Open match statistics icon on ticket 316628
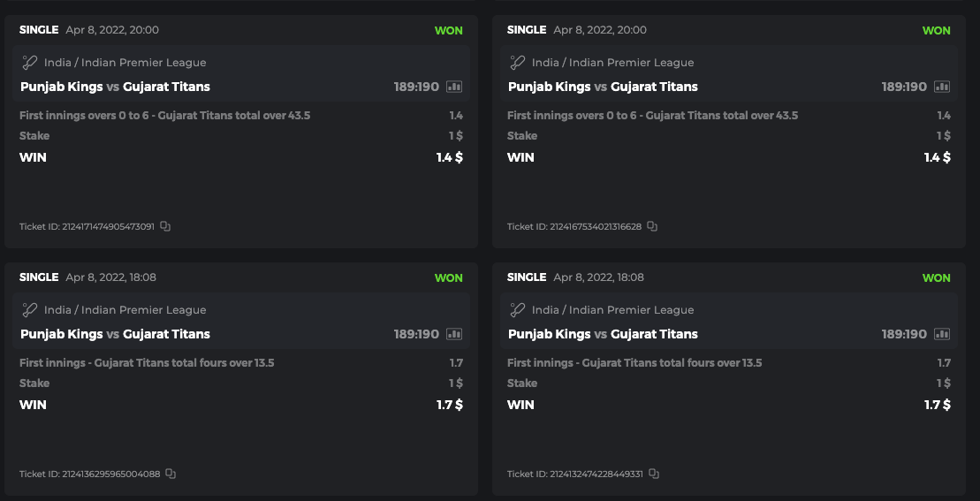Viewport: 980px width, 501px height. pyautogui.click(x=942, y=87)
